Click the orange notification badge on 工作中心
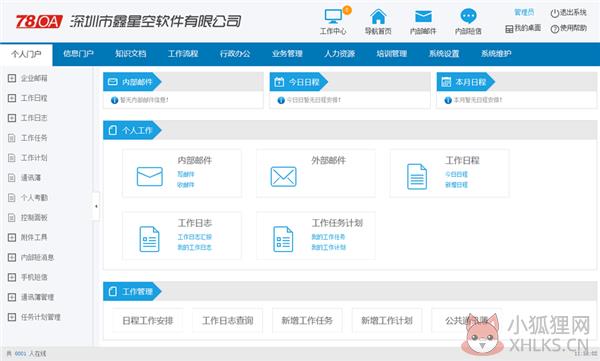The width and height of the screenshot is (600, 361). click(x=347, y=10)
